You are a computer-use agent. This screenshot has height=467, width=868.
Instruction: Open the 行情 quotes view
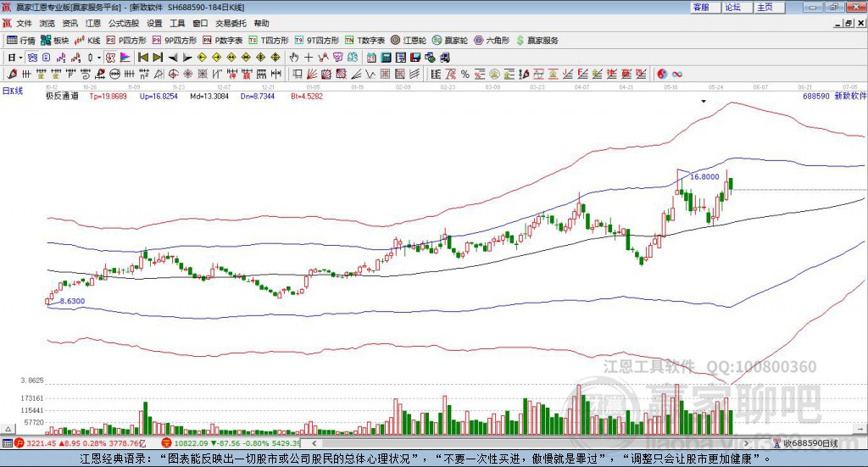coord(20,41)
